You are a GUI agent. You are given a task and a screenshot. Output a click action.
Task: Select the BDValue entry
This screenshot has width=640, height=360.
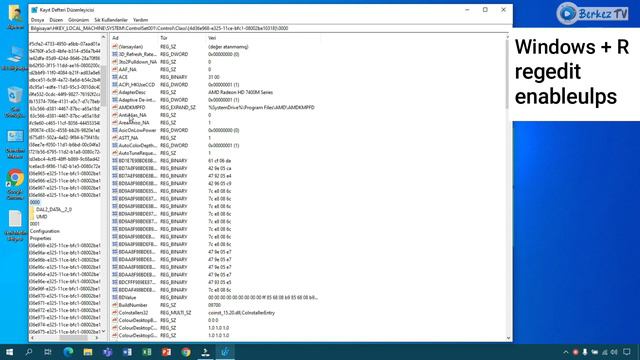pos(127,298)
